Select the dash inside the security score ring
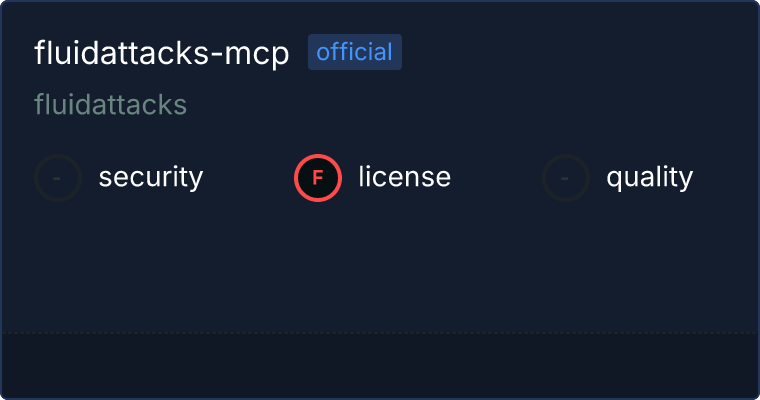The image size is (760, 400). [57, 178]
